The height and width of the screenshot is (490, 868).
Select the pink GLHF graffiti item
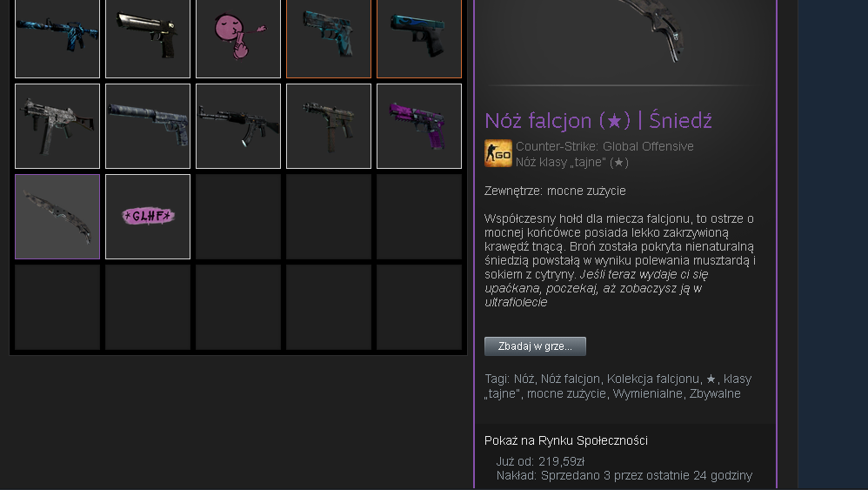148,217
